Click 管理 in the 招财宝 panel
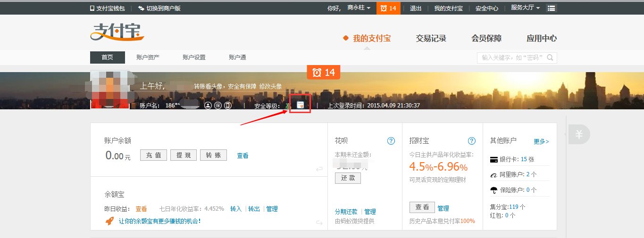 (x=443, y=208)
